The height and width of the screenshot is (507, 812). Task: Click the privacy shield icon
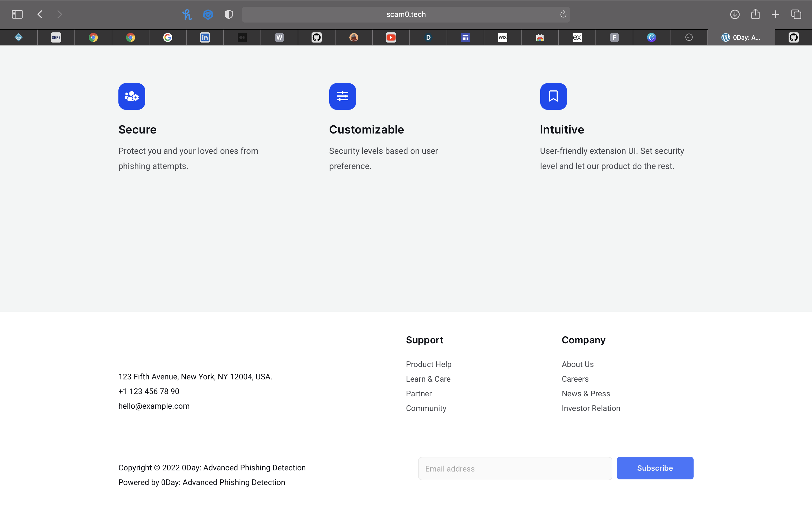point(228,14)
